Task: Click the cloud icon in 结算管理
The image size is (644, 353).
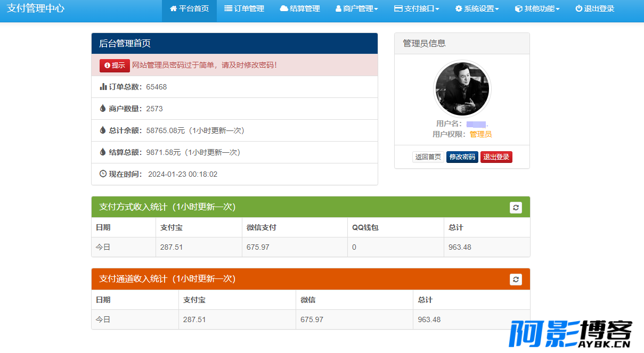Action: click(x=284, y=9)
